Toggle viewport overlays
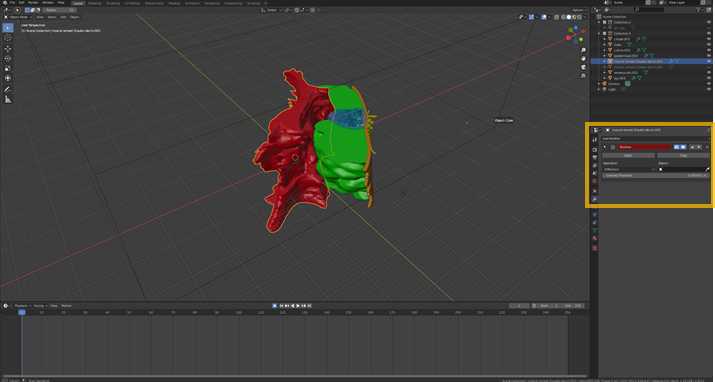 point(544,17)
